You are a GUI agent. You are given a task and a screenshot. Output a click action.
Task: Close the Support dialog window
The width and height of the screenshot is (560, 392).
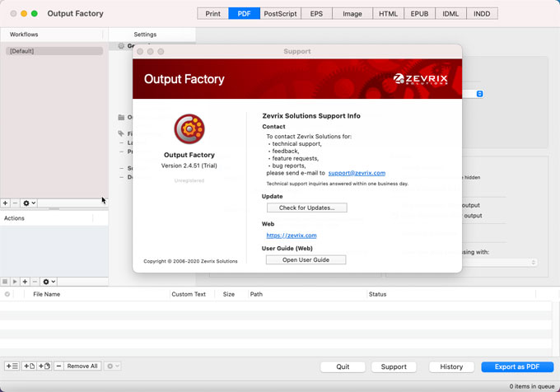coord(140,51)
